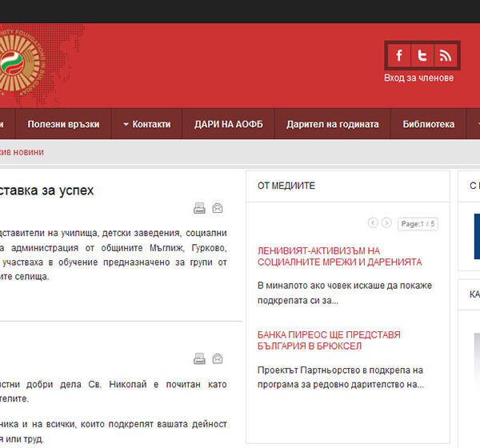Select Дарител на годината menu item
The width and height of the screenshot is (480, 448).
333,124
